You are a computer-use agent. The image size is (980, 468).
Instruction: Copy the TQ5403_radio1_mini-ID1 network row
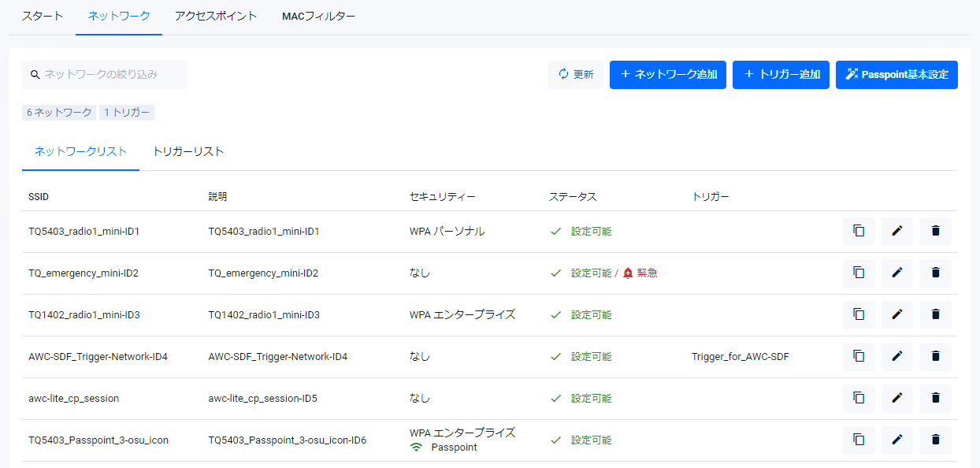pos(859,232)
